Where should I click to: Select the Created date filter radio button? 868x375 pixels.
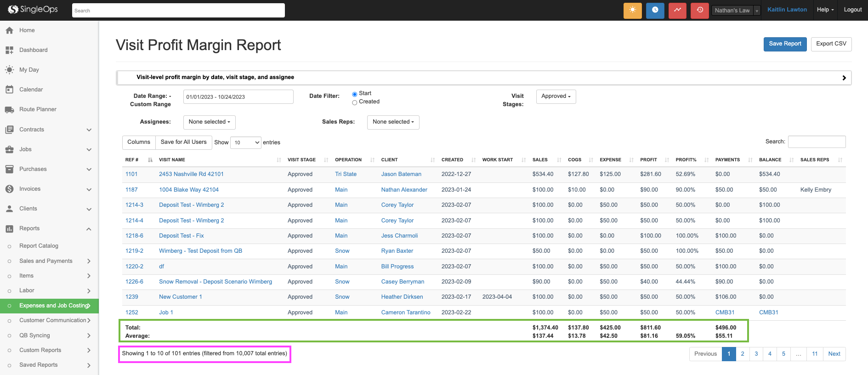click(354, 102)
